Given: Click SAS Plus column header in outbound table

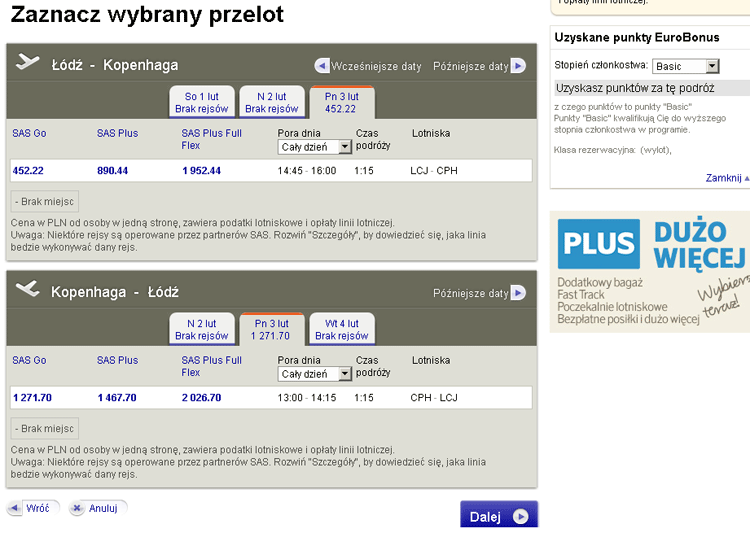Looking at the screenshot, I should pyautogui.click(x=117, y=133).
